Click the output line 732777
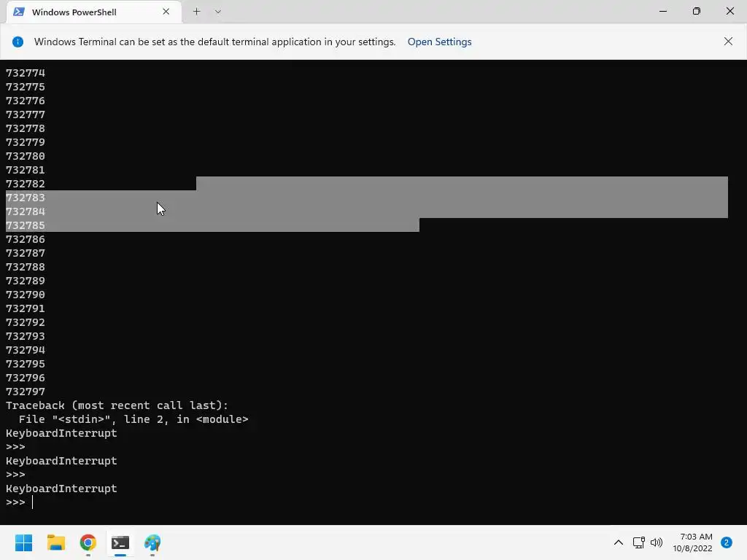Viewport: 747px width, 560px height. click(x=26, y=114)
